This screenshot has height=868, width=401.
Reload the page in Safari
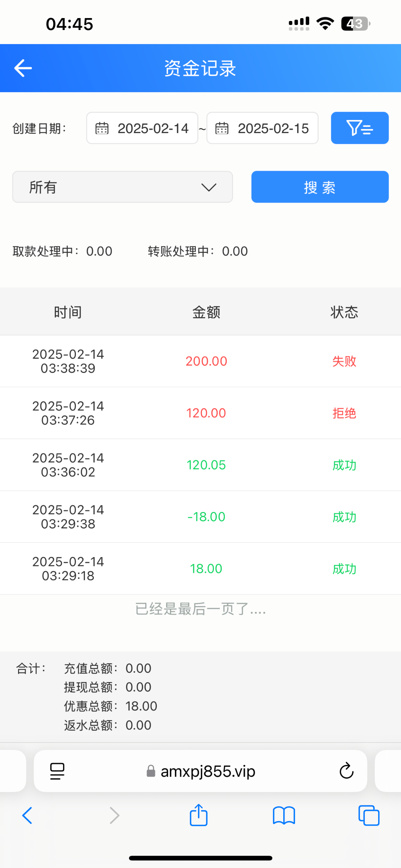pos(346,771)
